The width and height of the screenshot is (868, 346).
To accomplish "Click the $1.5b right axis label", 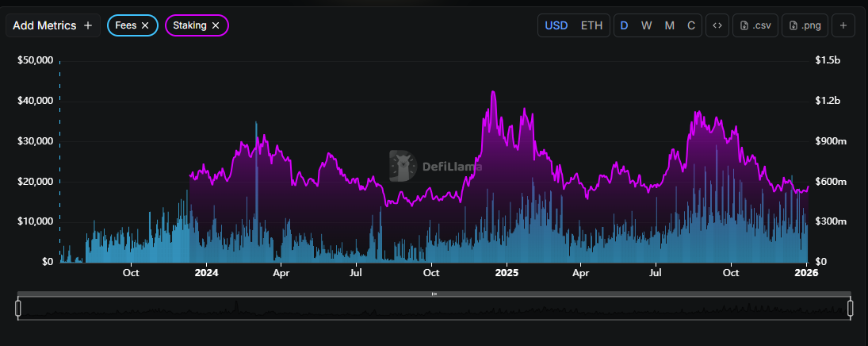I will [828, 60].
